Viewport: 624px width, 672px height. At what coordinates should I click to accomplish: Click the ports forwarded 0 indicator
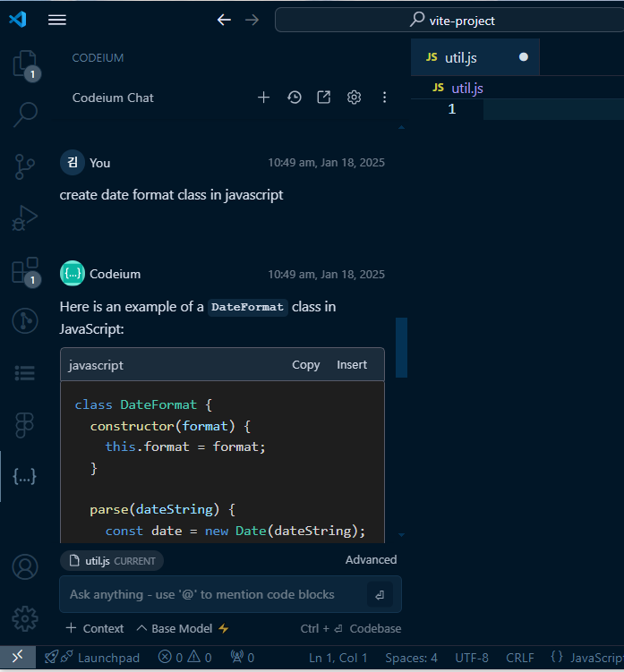243,658
